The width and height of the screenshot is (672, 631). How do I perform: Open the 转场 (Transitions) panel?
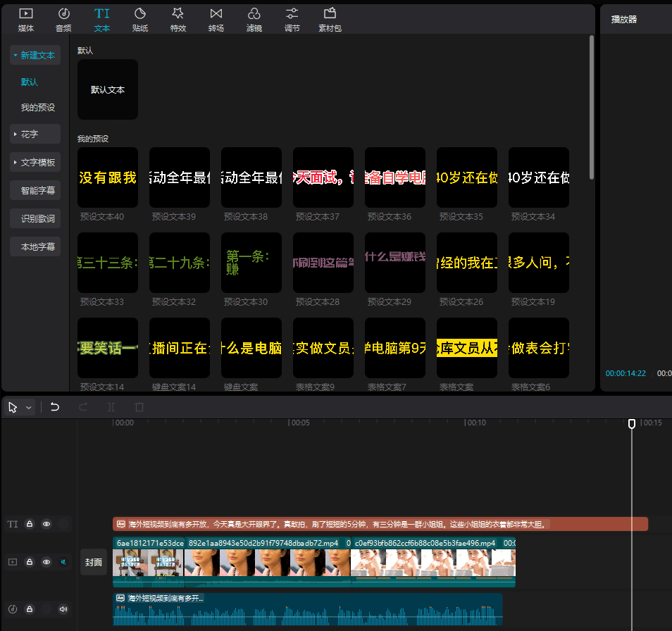(216, 19)
